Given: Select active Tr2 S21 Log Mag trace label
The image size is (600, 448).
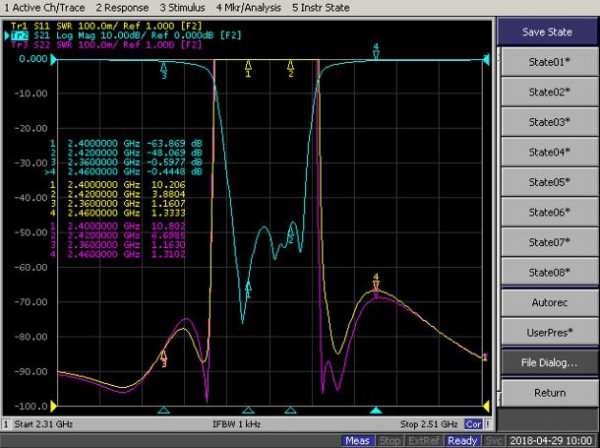Looking at the screenshot, I should (x=126, y=36).
